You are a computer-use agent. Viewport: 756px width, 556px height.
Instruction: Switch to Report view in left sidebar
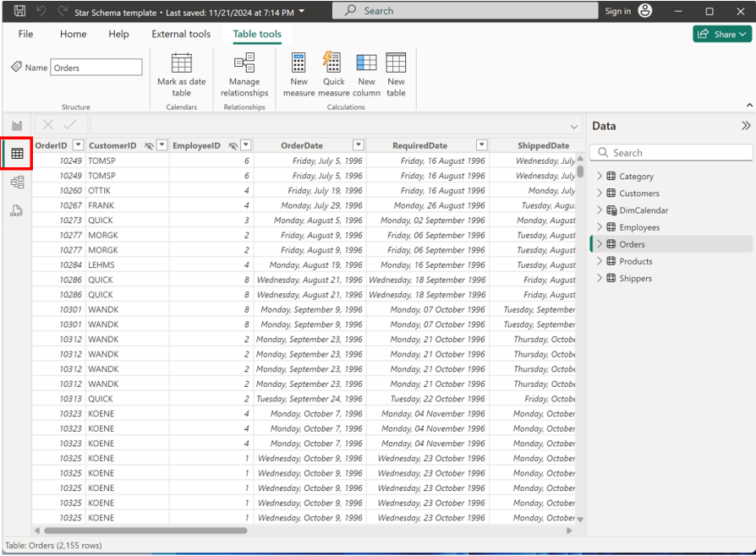click(17, 126)
